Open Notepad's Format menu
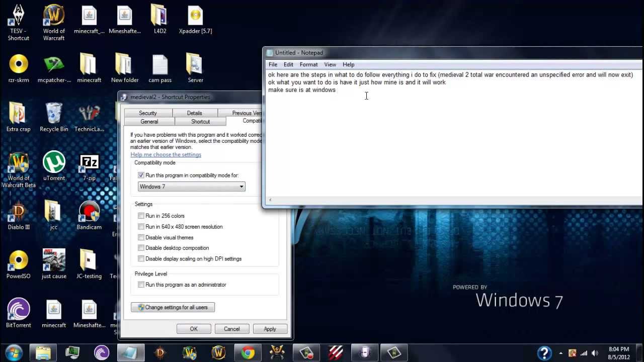The width and height of the screenshot is (644, 362). [308, 64]
